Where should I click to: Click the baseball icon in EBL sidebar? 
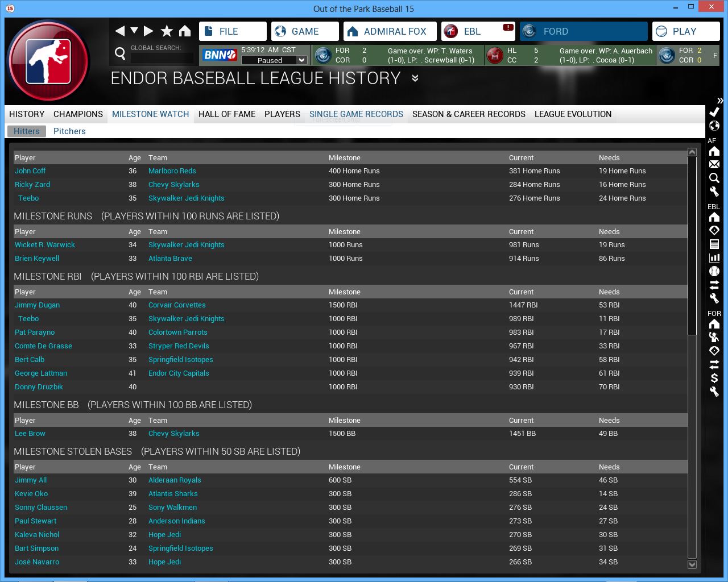(x=714, y=271)
